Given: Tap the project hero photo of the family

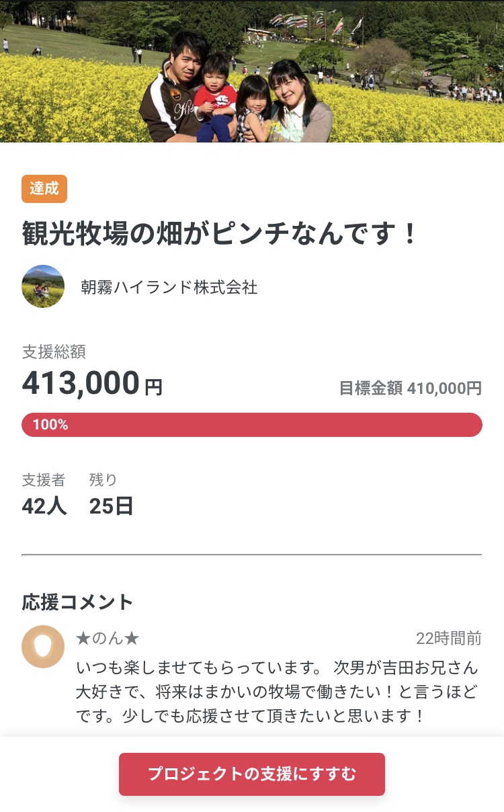Looking at the screenshot, I should (x=252, y=71).
